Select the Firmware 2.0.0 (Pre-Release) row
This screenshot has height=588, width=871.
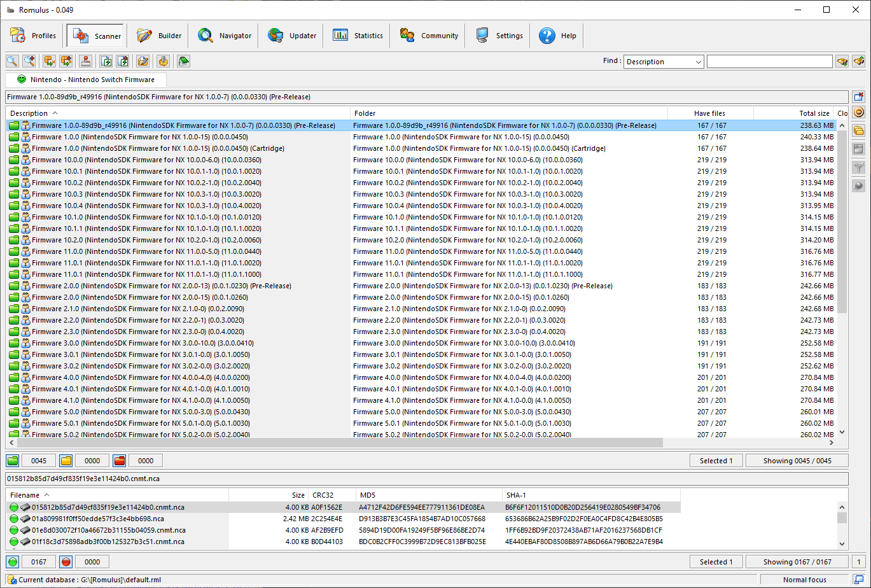422,286
